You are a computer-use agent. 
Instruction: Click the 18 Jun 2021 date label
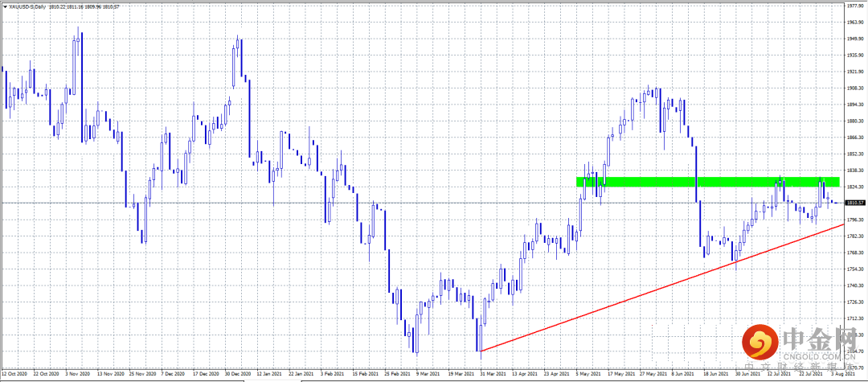point(716,374)
